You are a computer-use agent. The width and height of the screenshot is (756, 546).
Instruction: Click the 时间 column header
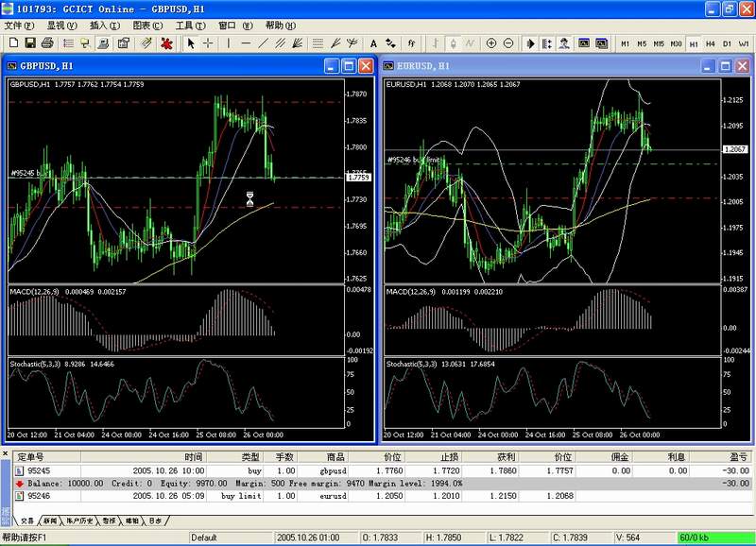[x=192, y=456]
